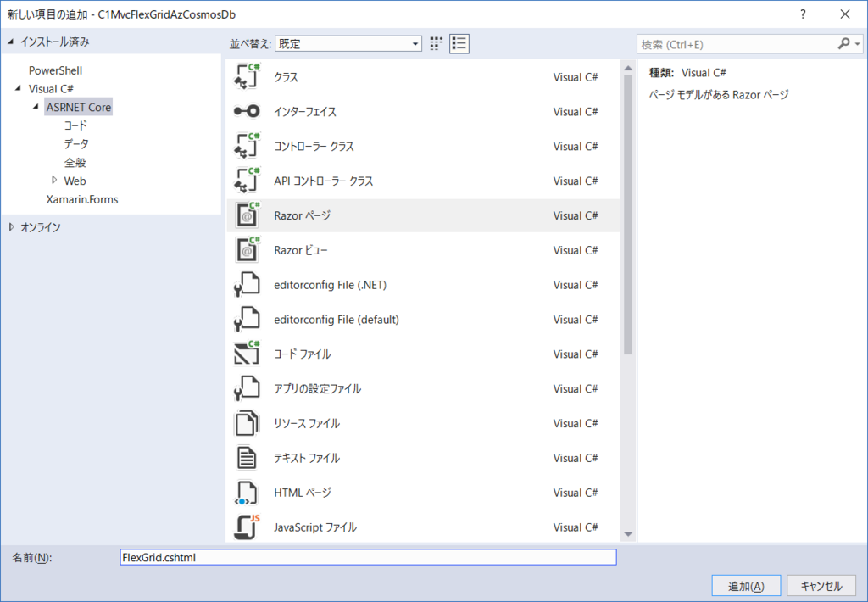Select the ASP.NET Core category

pyautogui.click(x=79, y=107)
